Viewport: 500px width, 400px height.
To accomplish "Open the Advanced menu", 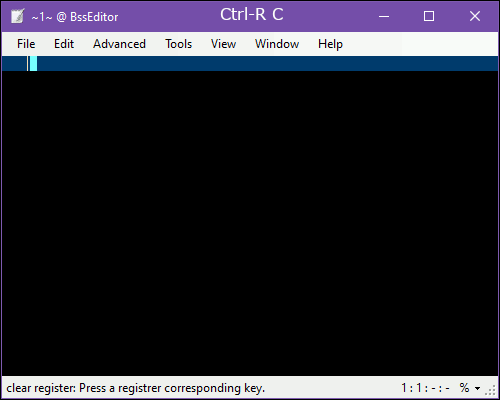I will (119, 44).
